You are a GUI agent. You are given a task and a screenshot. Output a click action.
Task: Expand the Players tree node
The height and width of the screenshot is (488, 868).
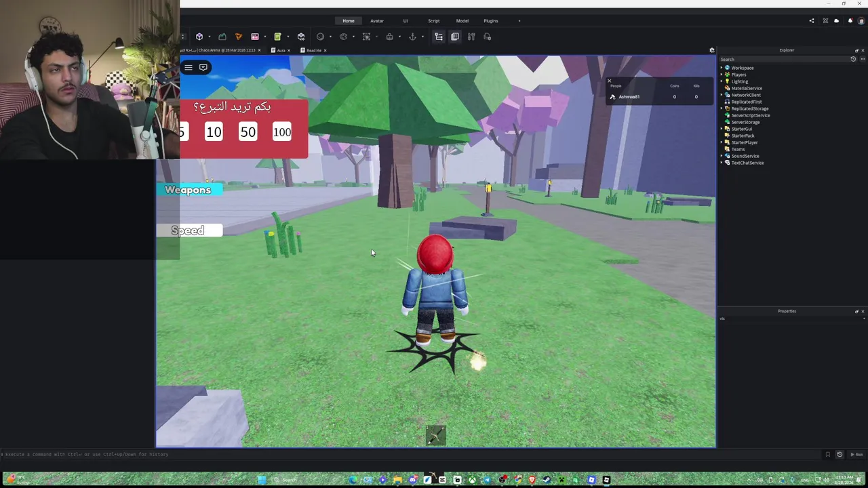coord(722,75)
